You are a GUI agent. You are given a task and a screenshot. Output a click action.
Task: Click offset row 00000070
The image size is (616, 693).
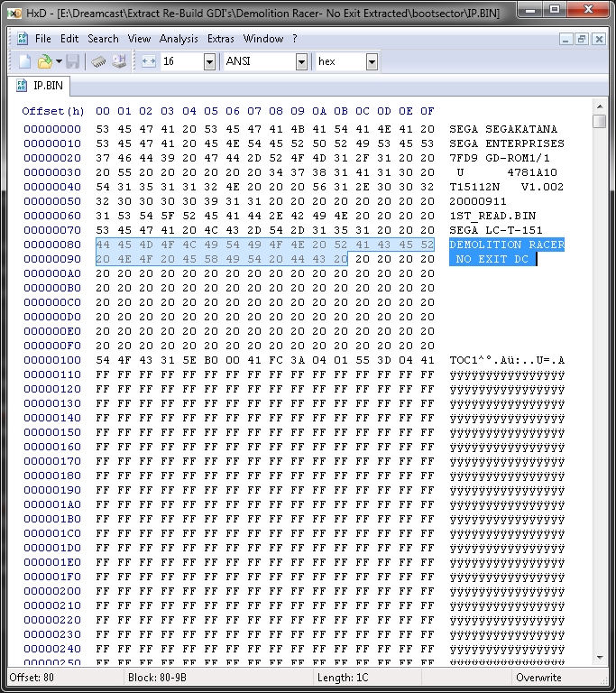52,230
